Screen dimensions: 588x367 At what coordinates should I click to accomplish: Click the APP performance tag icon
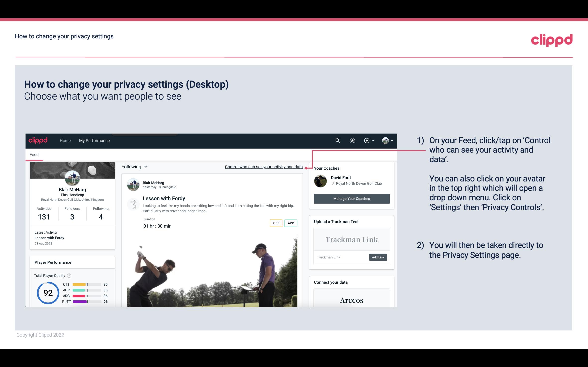pyautogui.click(x=291, y=223)
